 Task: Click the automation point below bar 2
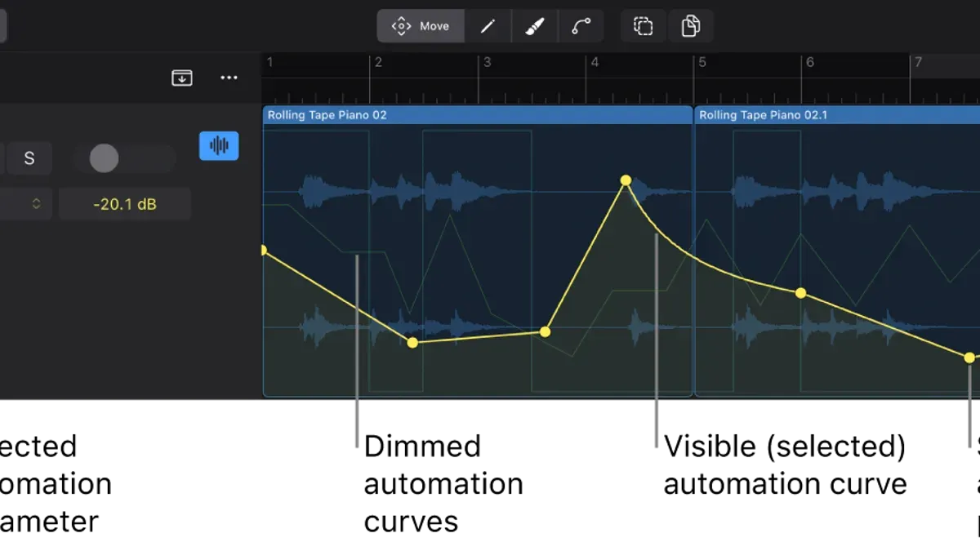[412, 343]
